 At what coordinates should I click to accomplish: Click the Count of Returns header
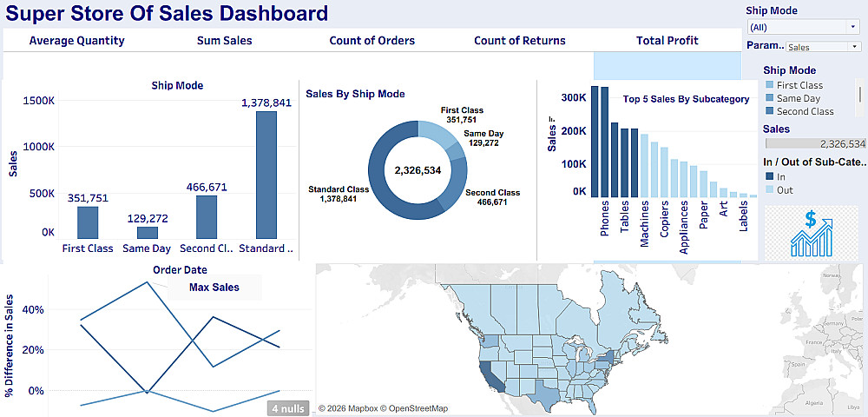pyautogui.click(x=519, y=41)
